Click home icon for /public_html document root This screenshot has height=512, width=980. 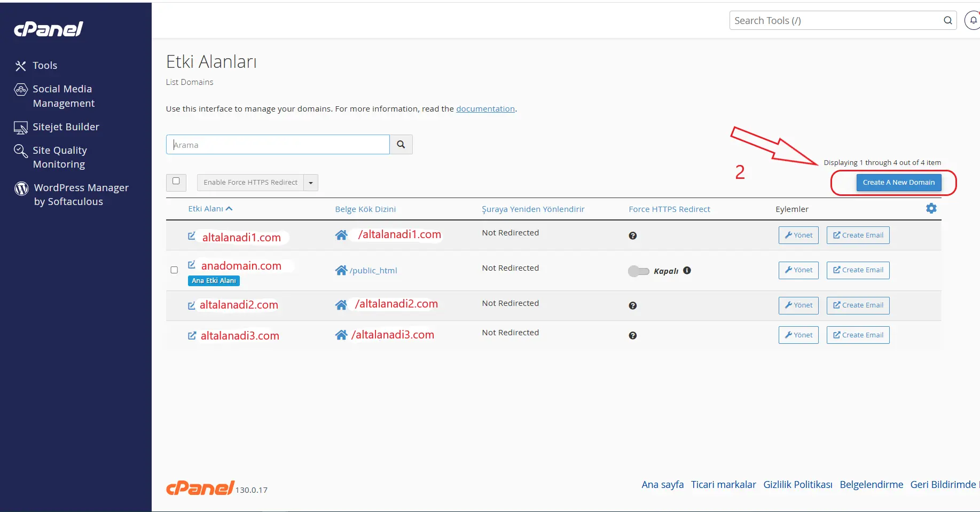click(x=341, y=271)
